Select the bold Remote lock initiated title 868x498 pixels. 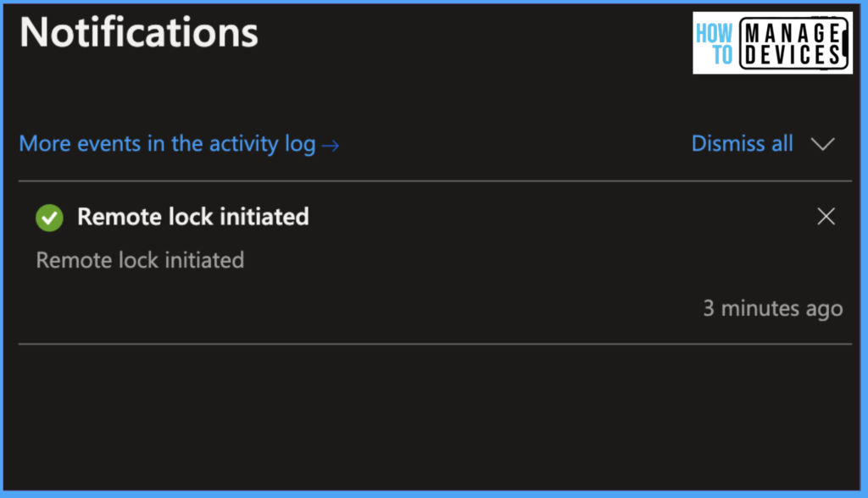(x=192, y=217)
